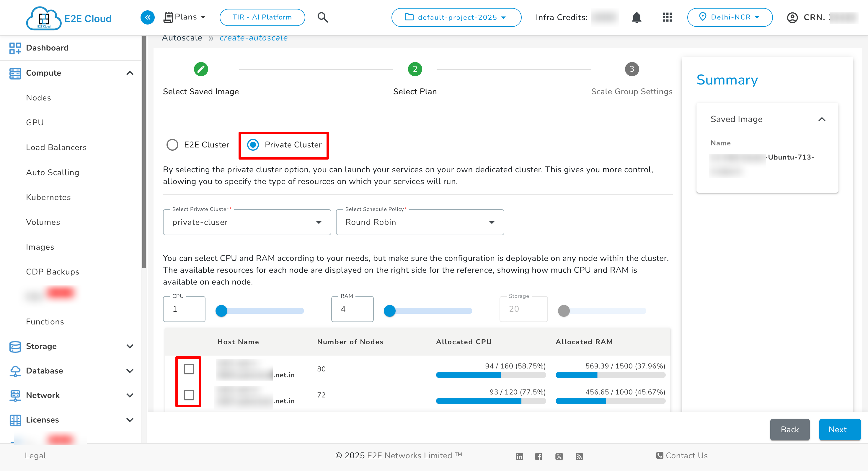Collapse sidebar with double-chevron button
The image size is (868, 471).
click(x=148, y=17)
